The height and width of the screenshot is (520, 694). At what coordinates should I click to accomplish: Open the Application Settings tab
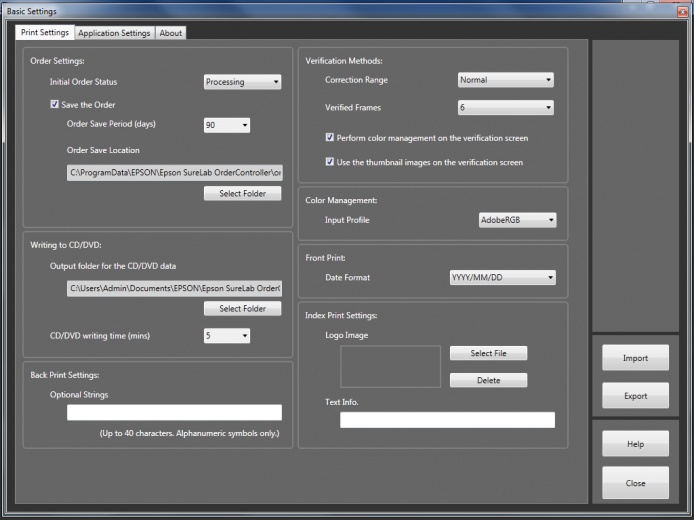coord(114,33)
